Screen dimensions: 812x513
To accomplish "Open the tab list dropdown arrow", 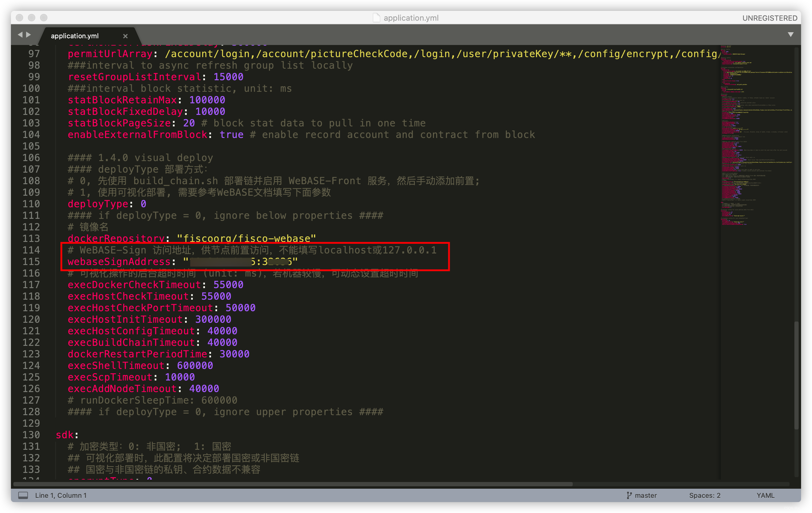I will pos(790,35).
